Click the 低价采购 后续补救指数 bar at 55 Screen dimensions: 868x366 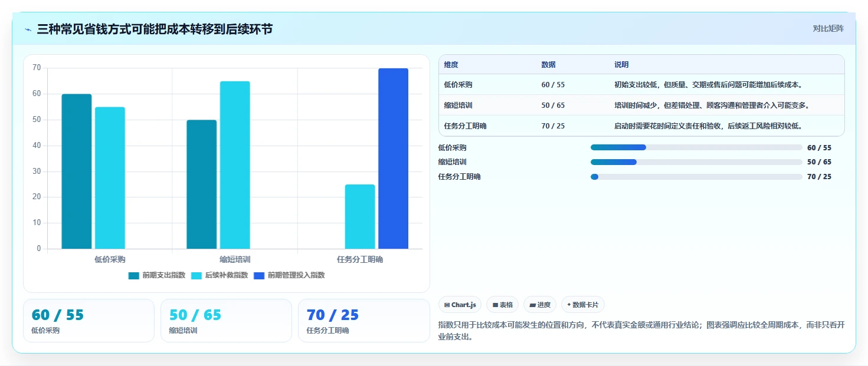[110, 178]
